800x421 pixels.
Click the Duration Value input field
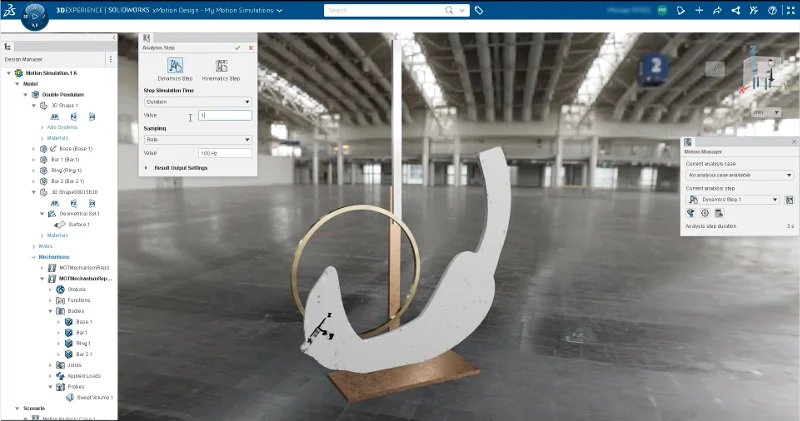click(x=224, y=116)
